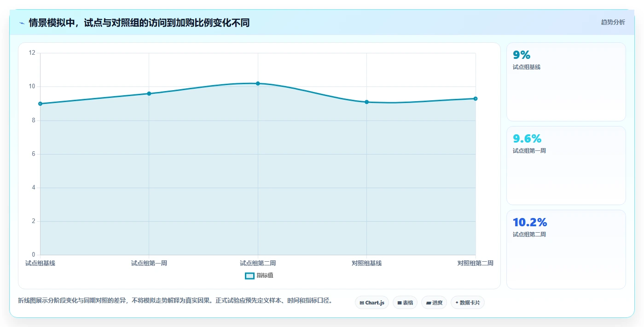Click the data point for 试点组第一周
The height and width of the screenshot is (327, 644).
click(149, 93)
